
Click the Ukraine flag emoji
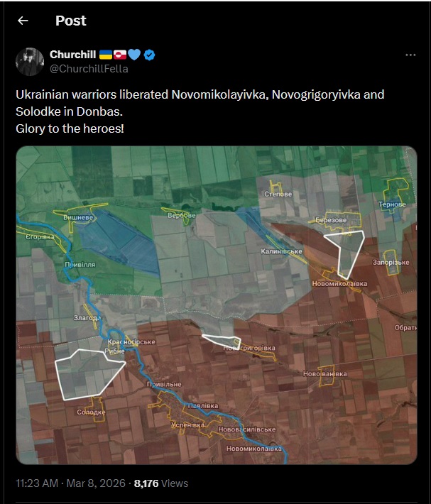pyautogui.click(x=105, y=55)
